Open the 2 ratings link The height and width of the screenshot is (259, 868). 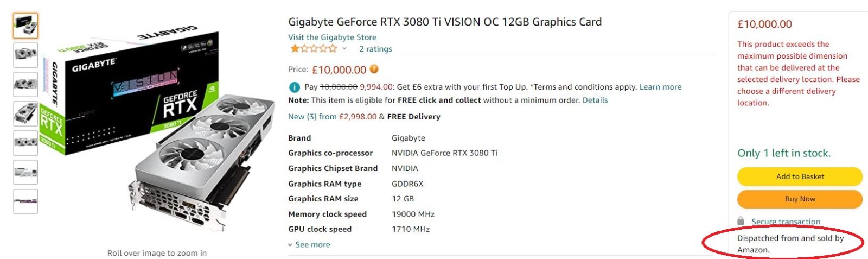375,49
